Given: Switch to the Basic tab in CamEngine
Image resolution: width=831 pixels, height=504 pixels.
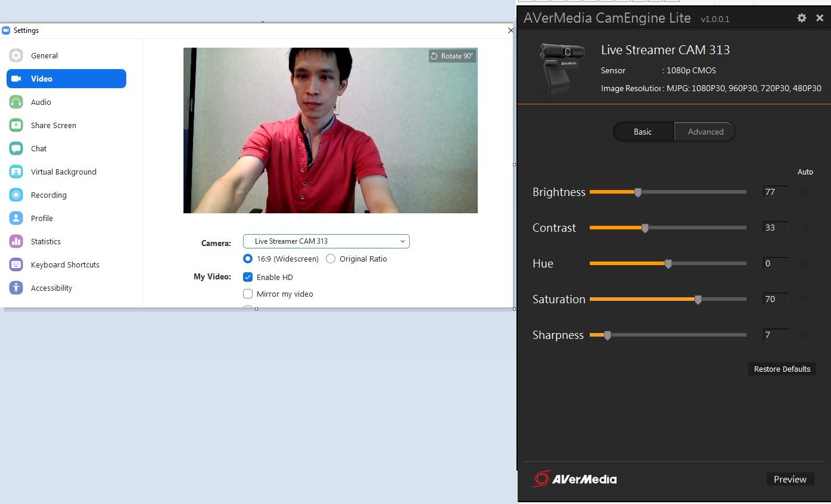Looking at the screenshot, I should point(643,132).
